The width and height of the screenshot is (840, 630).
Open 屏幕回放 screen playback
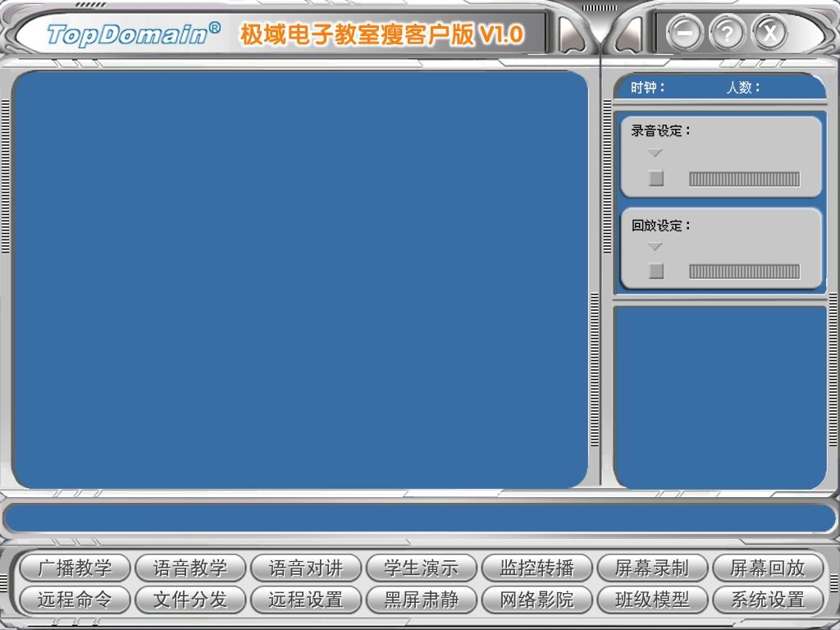(x=768, y=568)
